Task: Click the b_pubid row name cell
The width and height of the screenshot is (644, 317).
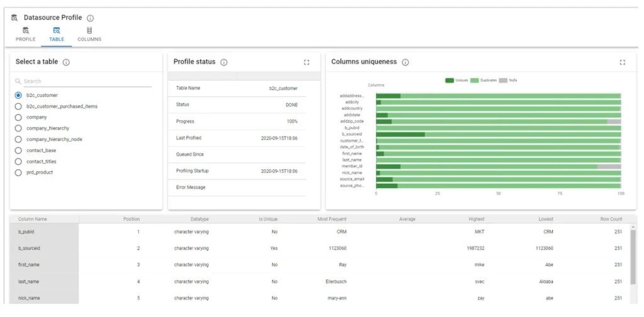Action: click(x=45, y=232)
